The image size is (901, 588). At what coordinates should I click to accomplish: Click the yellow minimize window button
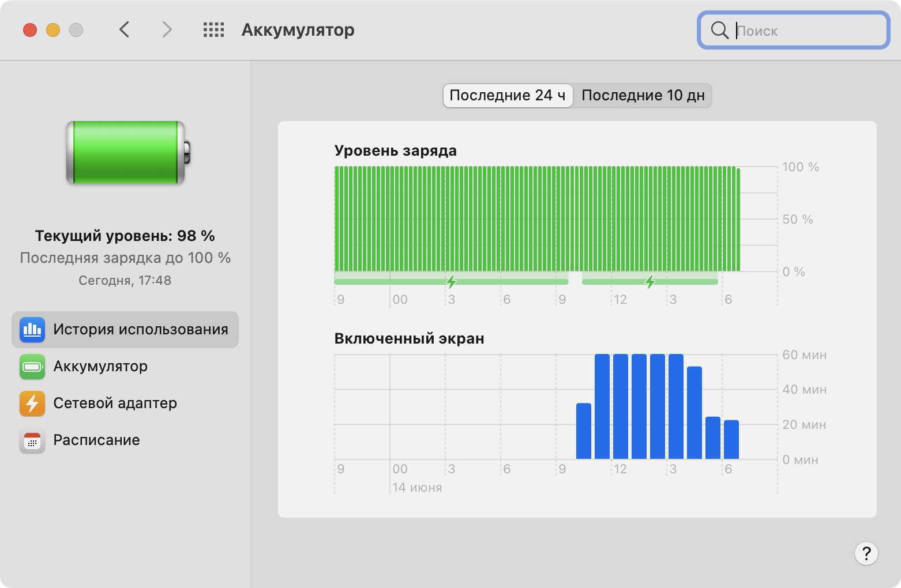coord(53,30)
